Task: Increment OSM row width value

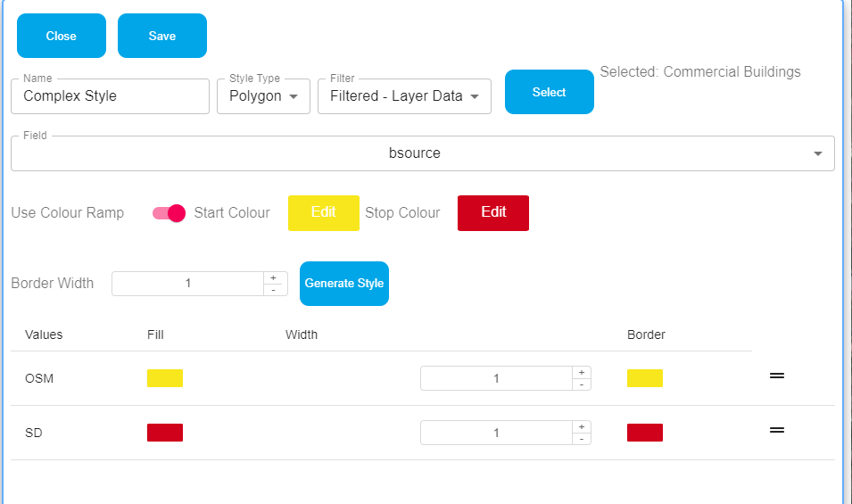Action: click(581, 372)
